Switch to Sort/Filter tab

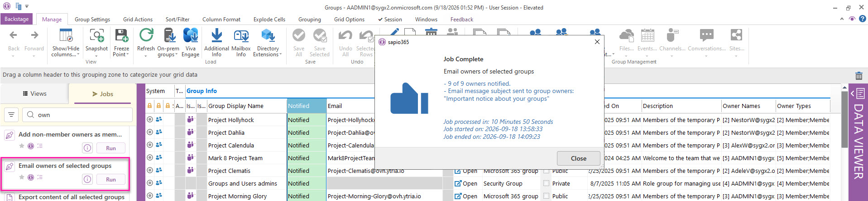click(177, 20)
